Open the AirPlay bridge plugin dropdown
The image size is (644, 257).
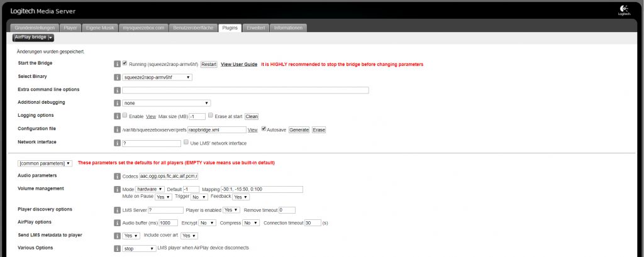(34, 37)
